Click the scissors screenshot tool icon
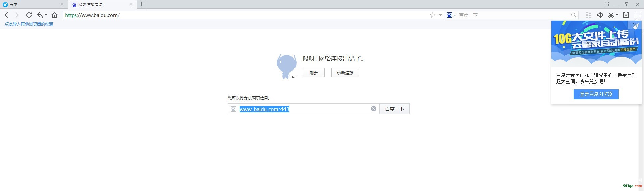 coord(611,15)
